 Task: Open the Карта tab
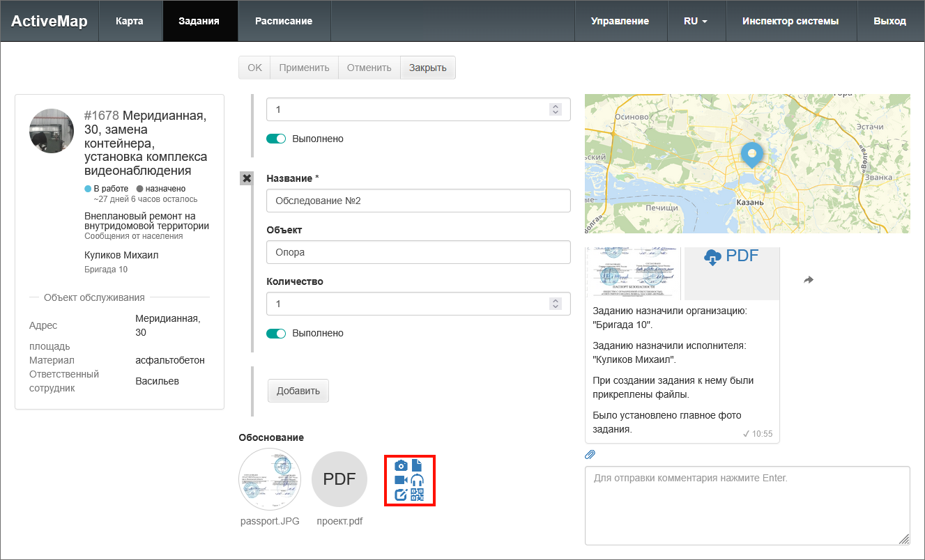tap(130, 21)
